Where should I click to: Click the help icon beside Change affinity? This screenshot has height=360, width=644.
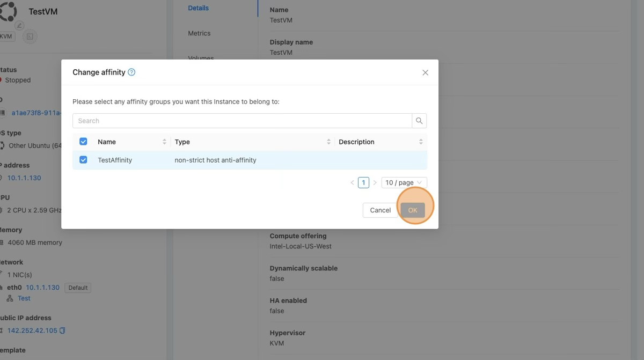(x=131, y=72)
